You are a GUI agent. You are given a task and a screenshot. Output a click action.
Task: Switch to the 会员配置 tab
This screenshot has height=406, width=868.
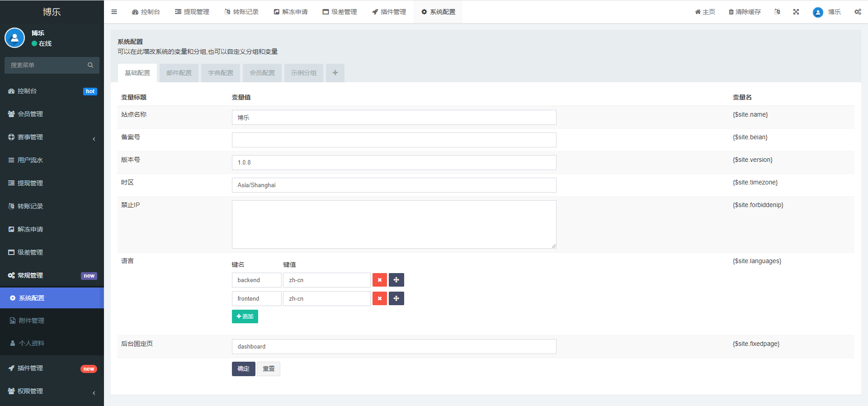pos(262,73)
